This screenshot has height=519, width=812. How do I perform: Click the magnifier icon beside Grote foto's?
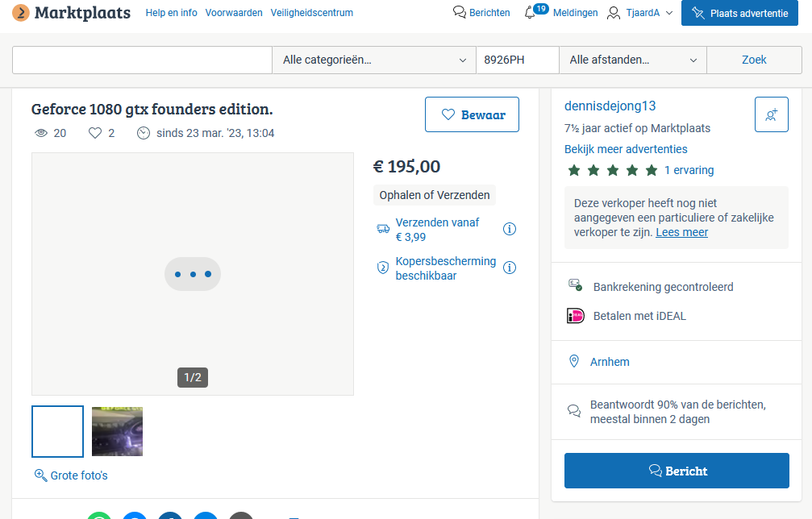(x=40, y=475)
